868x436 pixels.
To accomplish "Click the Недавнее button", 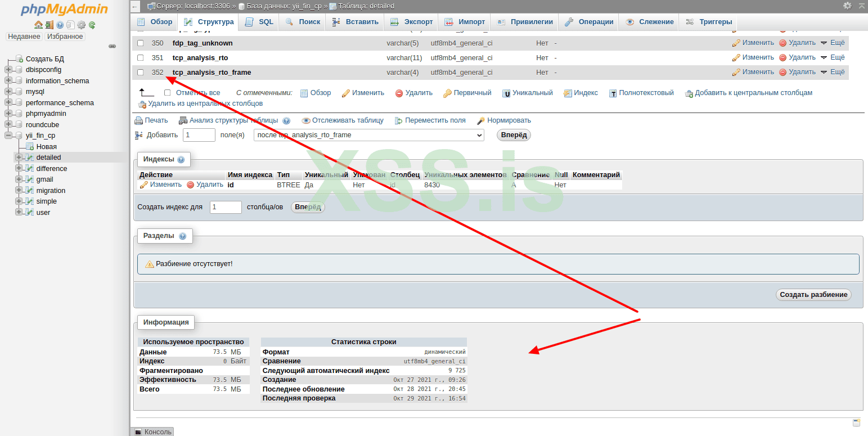I will pos(24,37).
